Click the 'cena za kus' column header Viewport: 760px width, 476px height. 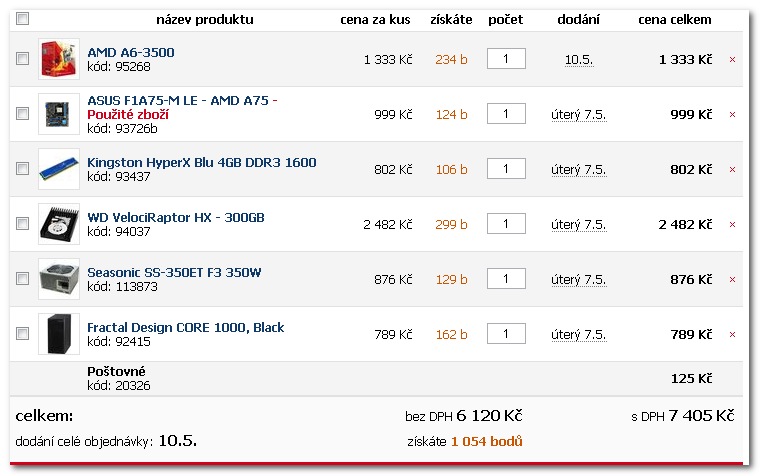click(x=375, y=20)
